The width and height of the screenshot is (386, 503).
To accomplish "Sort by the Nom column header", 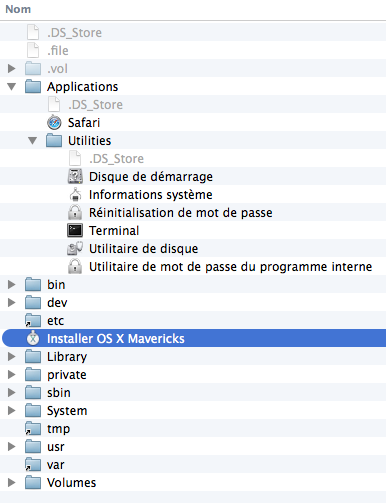I will pos(18,9).
